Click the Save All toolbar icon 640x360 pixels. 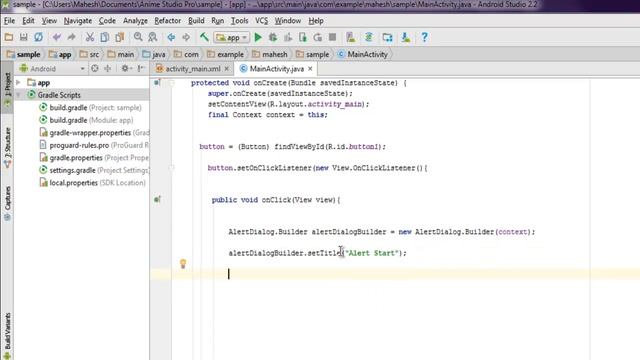pyautogui.click(x=23, y=38)
